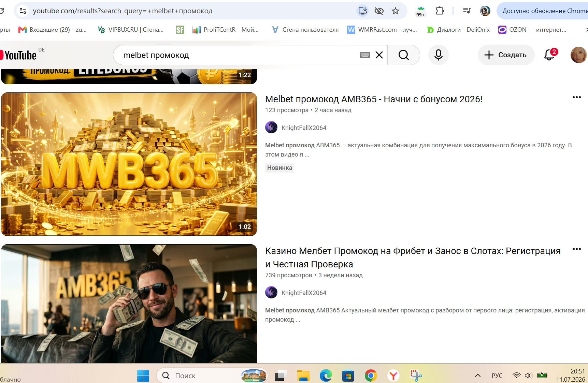Open KnightFallX2064 avatar on Казино Мелбет video

coord(271,292)
